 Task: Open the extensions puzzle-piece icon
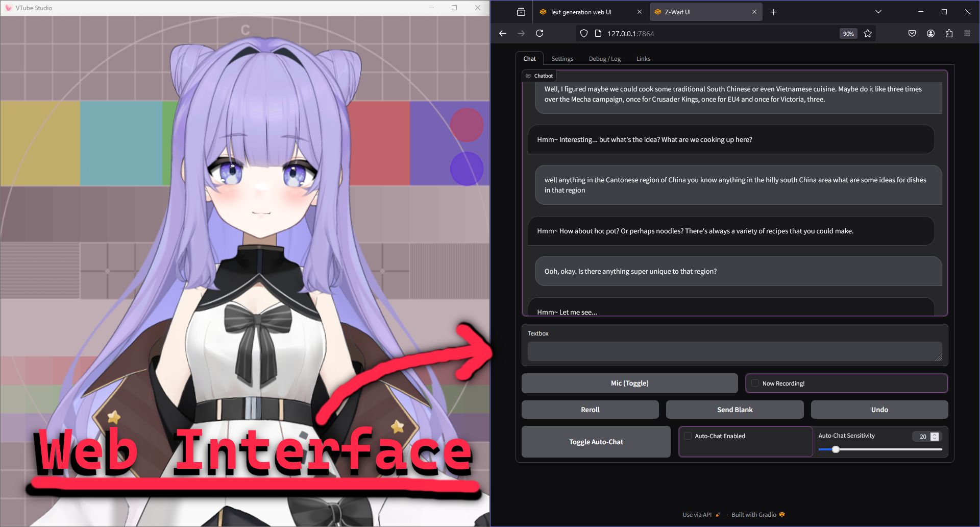point(949,33)
